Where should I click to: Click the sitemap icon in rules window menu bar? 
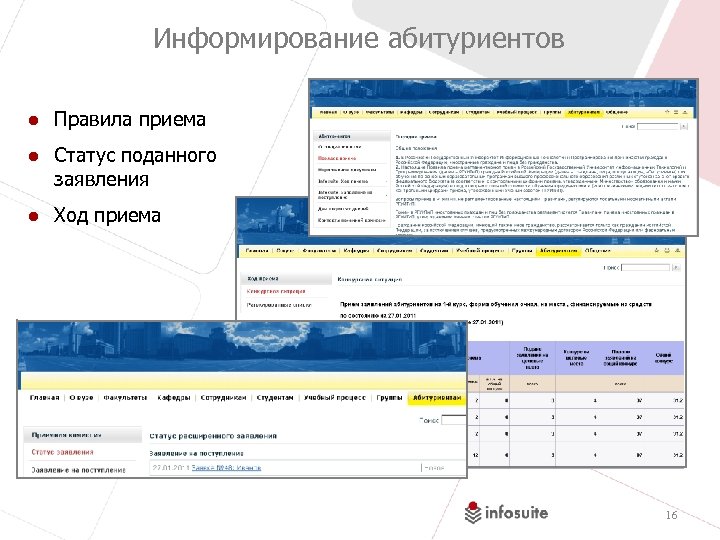[676, 112]
